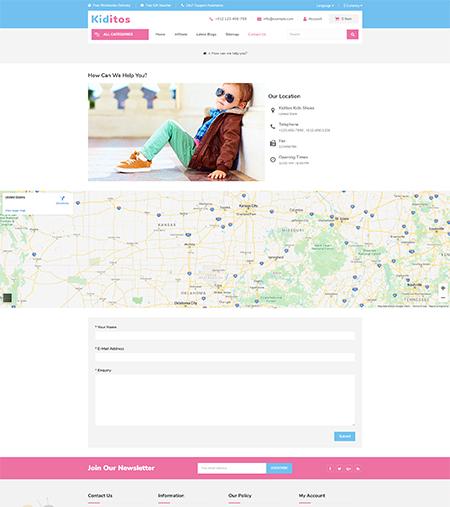450x507 pixels.
Task: Zoom in on the map
Action: click(x=443, y=288)
